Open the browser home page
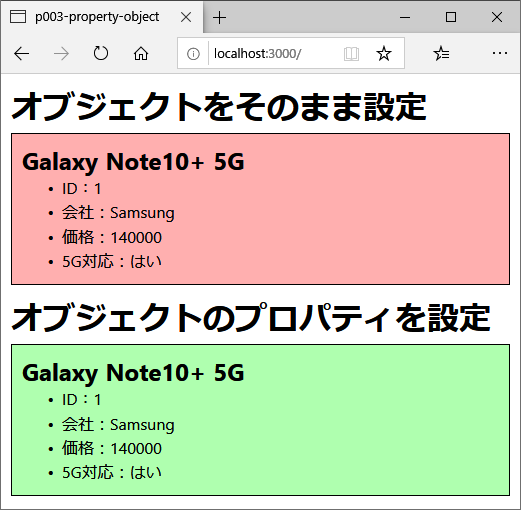The width and height of the screenshot is (521, 510). point(141,53)
